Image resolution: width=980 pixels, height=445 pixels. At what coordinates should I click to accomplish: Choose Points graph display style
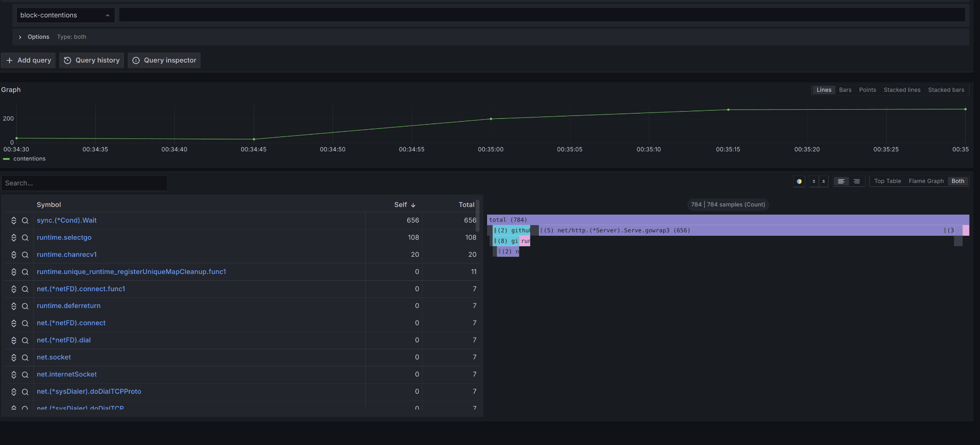tap(867, 90)
